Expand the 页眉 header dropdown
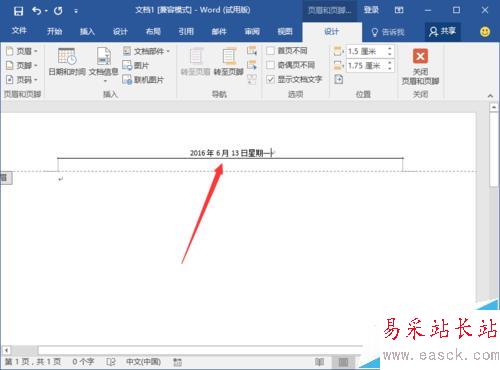 [22, 51]
